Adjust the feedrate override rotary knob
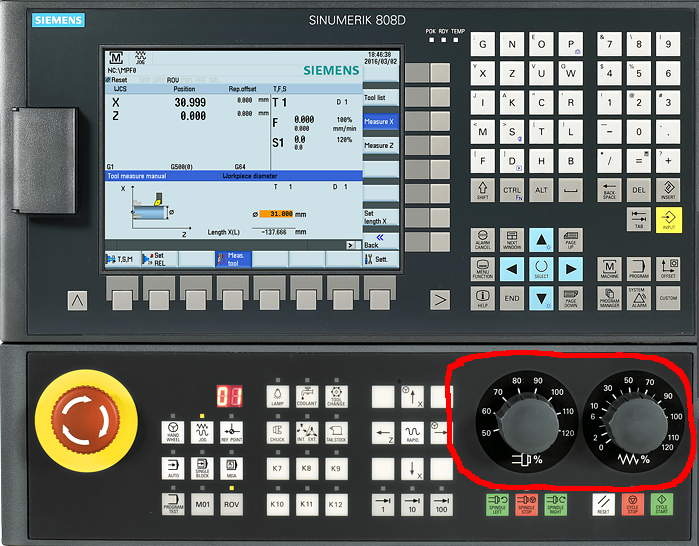Image resolution: width=699 pixels, height=546 pixels. point(636,423)
